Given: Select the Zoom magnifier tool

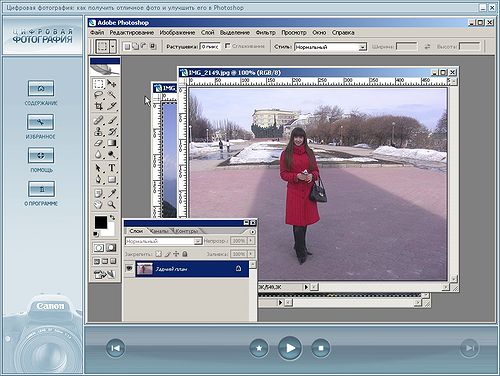Looking at the screenshot, I should 112,205.
